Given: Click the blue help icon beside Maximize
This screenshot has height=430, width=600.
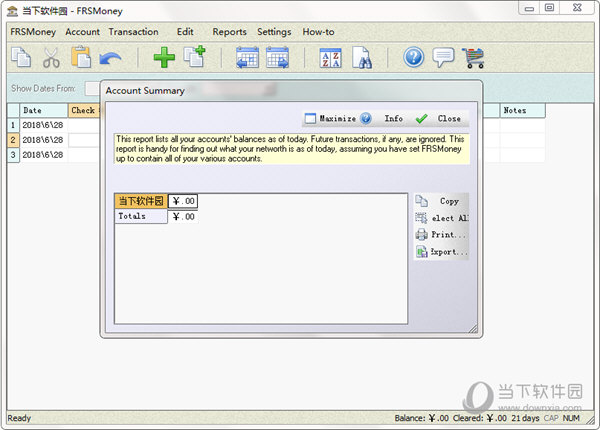Looking at the screenshot, I should pos(366,119).
